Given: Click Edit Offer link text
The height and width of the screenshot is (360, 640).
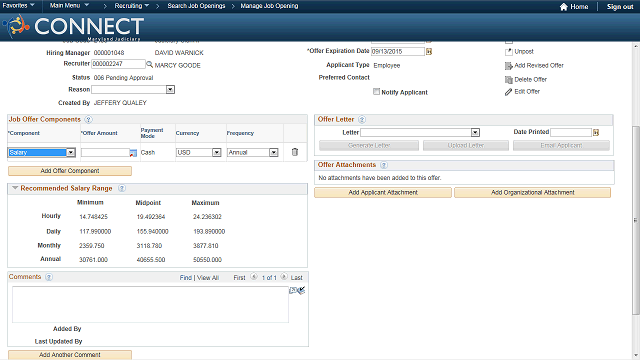Looking at the screenshot, I should tap(527, 91).
